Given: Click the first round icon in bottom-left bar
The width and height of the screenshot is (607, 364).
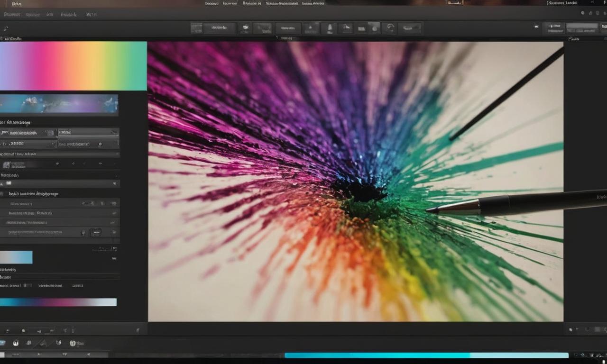Looking at the screenshot, I should 16,343.
